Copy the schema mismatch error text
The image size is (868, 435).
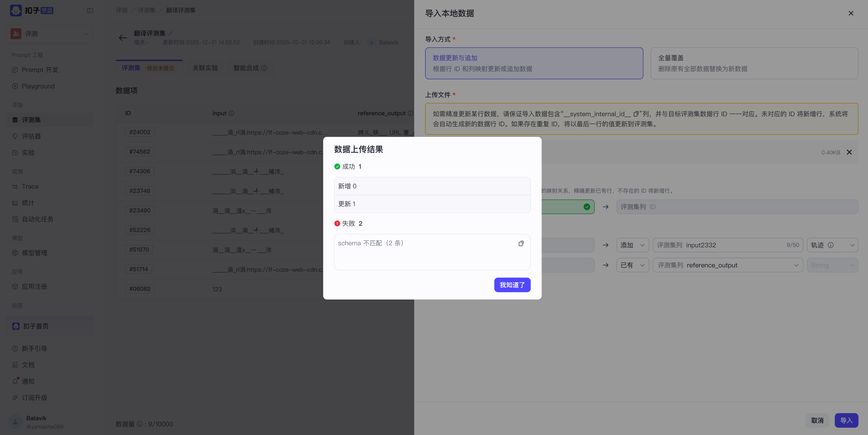[x=521, y=243]
